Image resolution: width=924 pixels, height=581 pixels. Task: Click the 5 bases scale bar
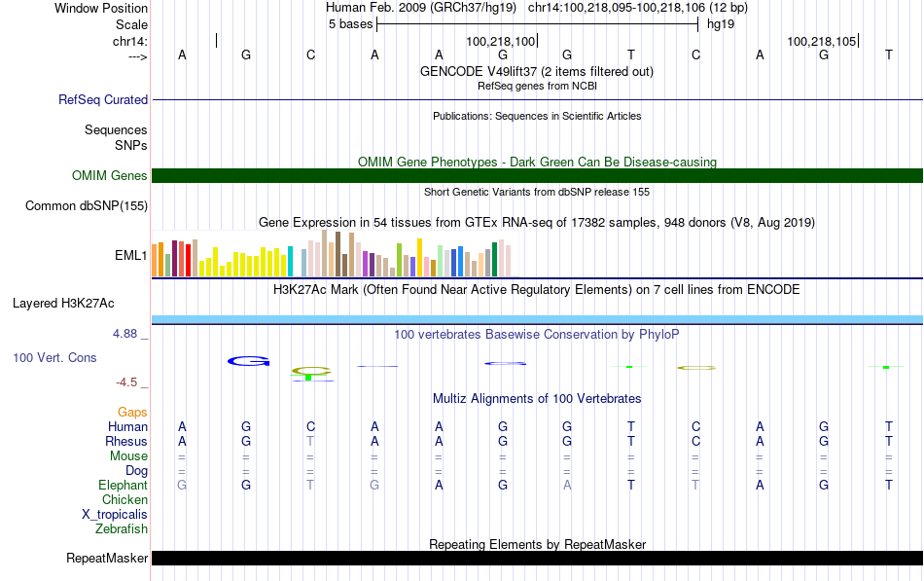point(537,24)
